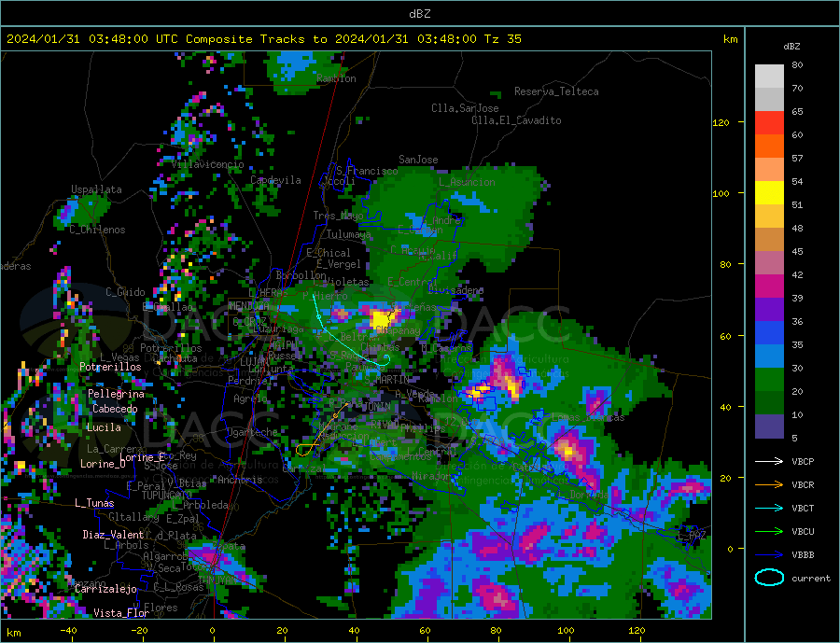Click the 'L_Tunas' place label
The image size is (840, 643).
[x=94, y=503]
